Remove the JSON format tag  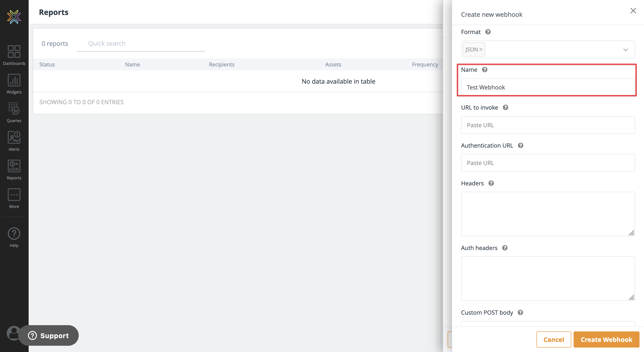pyautogui.click(x=481, y=49)
